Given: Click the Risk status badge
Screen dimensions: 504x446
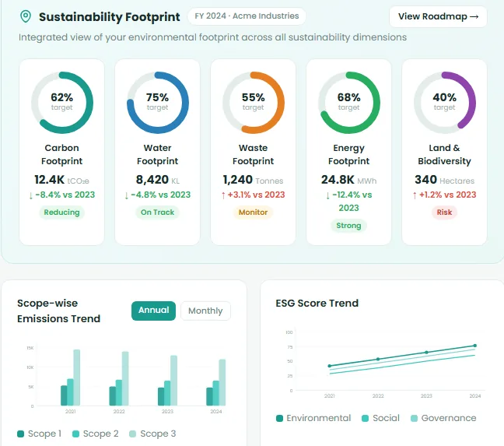Looking at the screenshot, I should [x=444, y=212].
